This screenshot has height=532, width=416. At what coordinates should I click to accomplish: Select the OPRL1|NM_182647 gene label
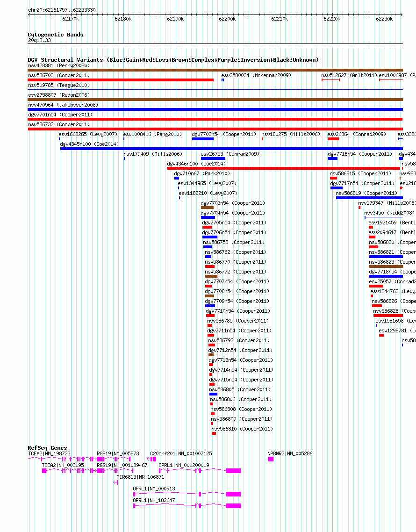coord(154,501)
